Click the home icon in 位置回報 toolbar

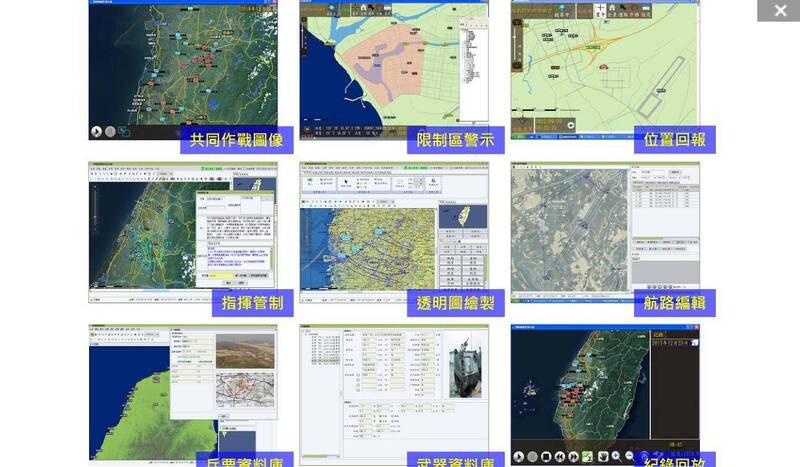click(x=612, y=8)
